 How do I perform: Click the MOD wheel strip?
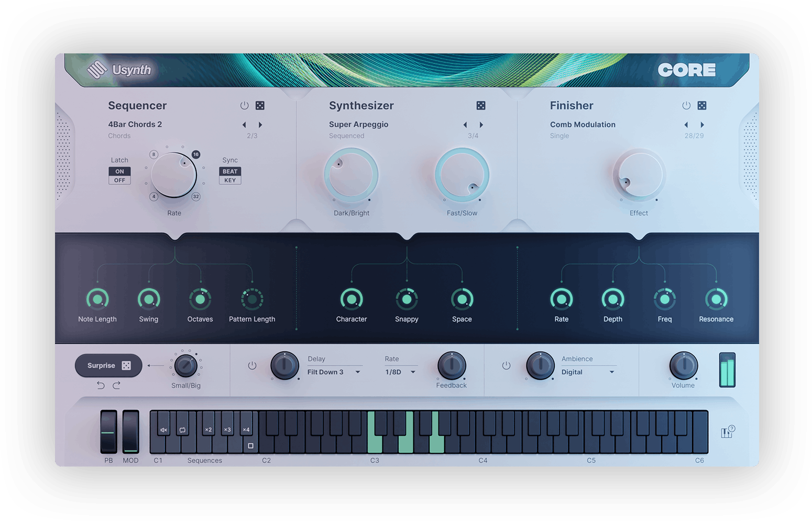click(130, 431)
